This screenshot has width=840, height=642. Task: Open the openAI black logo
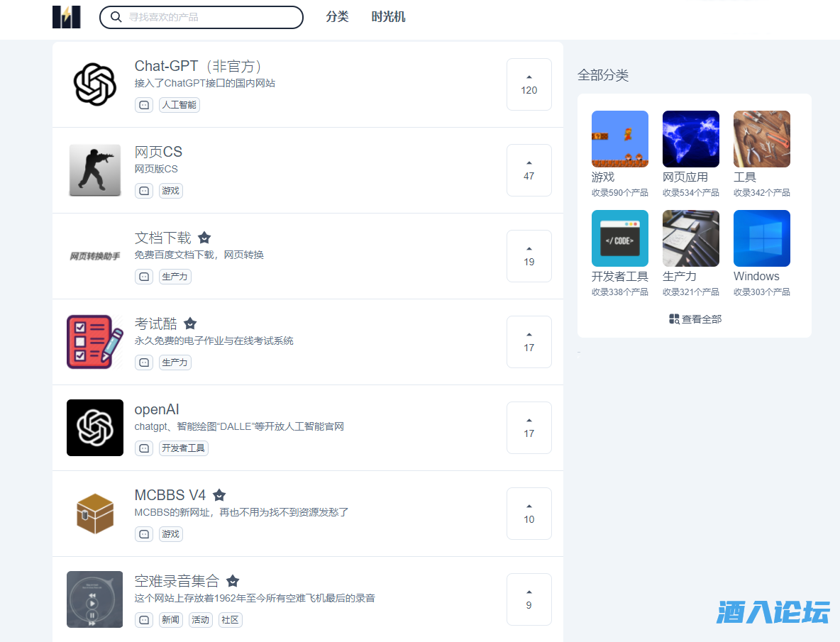click(x=95, y=428)
